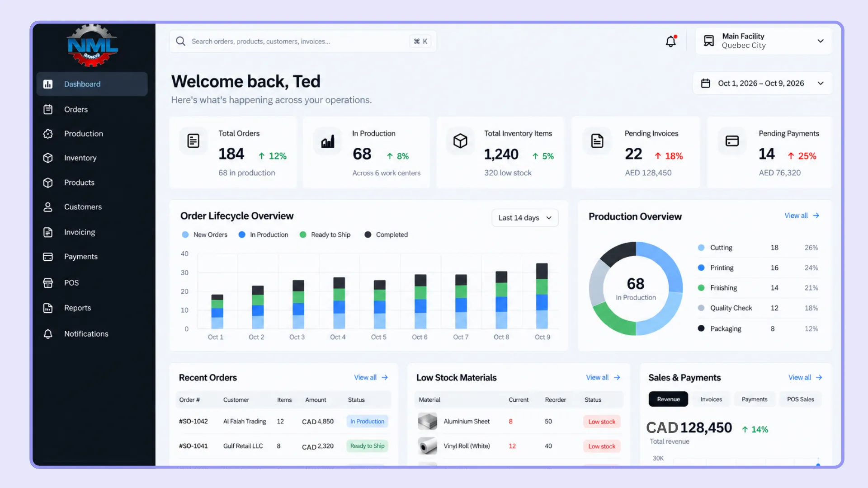Select Cutting in Production Overview legend
Image resolution: width=868 pixels, height=488 pixels.
[x=721, y=248]
